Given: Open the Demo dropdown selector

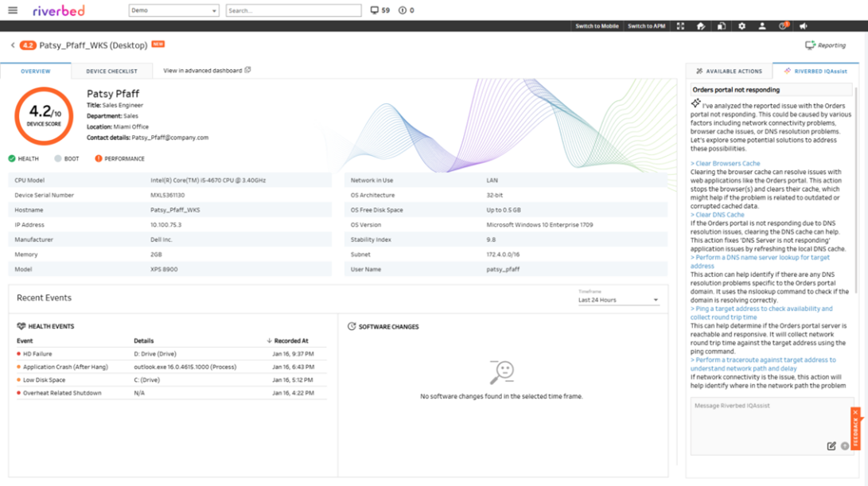Looking at the screenshot, I should tap(173, 10).
